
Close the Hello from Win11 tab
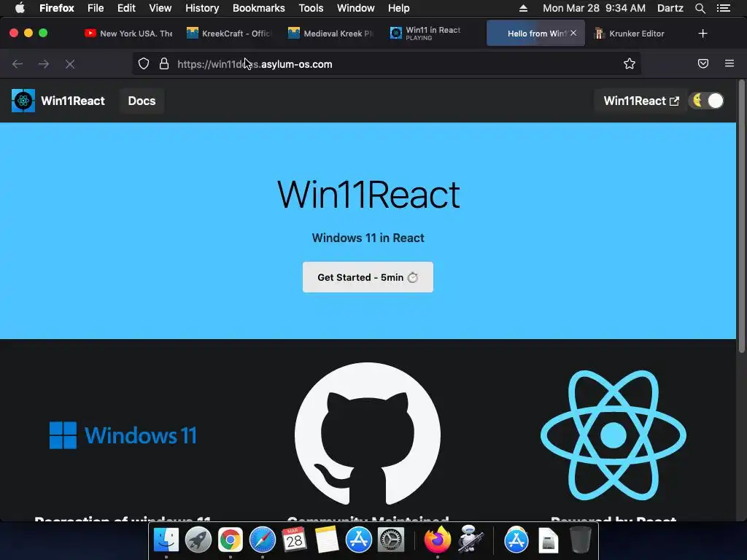pos(573,33)
